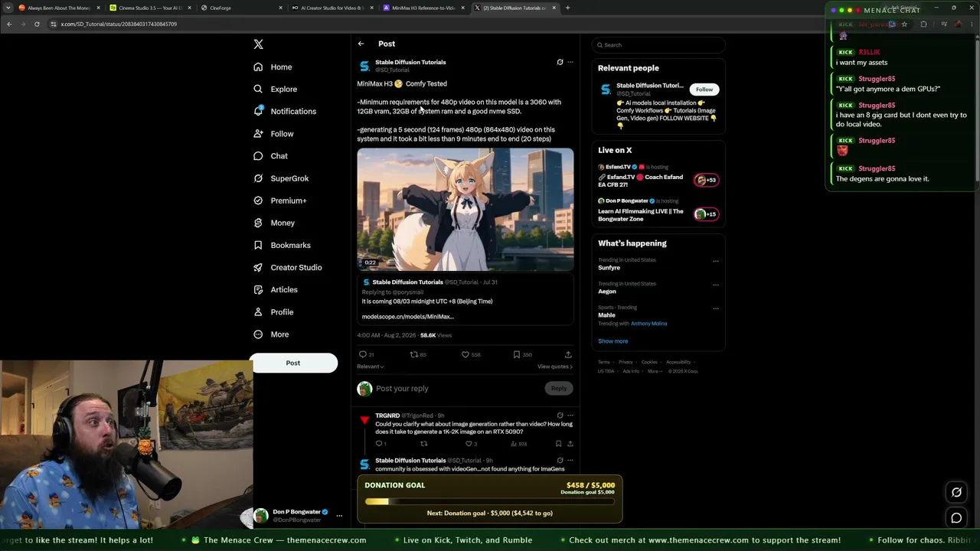Click Grok icon on TRGNRD's reply

pyautogui.click(x=560, y=416)
